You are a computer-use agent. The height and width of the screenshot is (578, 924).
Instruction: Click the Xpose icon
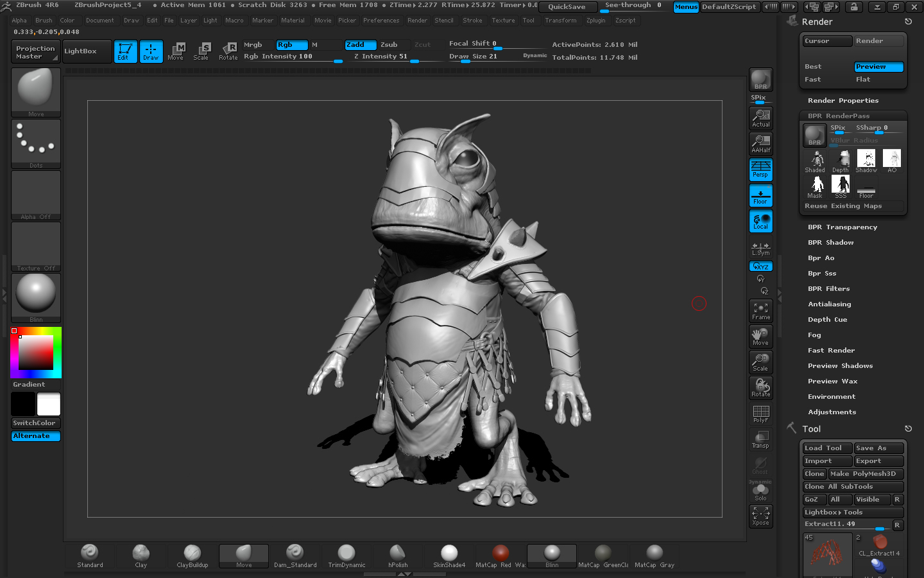click(x=760, y=516)
